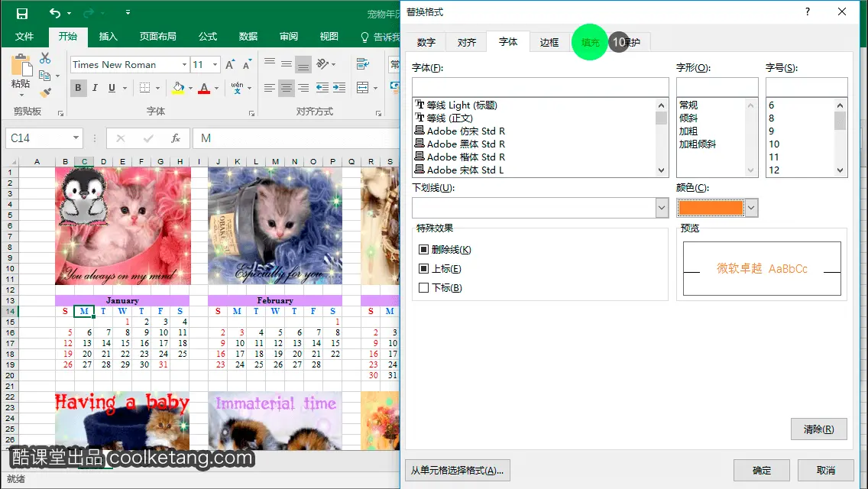Select font 等线 Light (标题)
This screenshot has height=489, width=868.
tap(462, 105)
